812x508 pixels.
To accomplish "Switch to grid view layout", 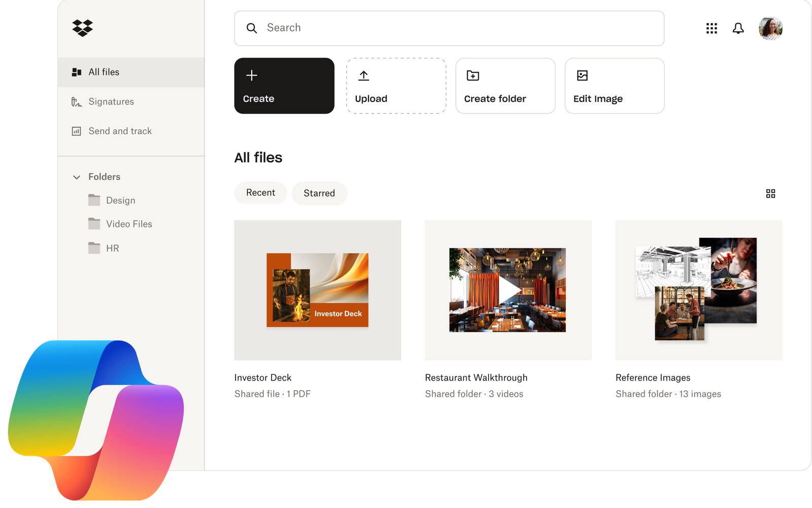I will 771,194.
